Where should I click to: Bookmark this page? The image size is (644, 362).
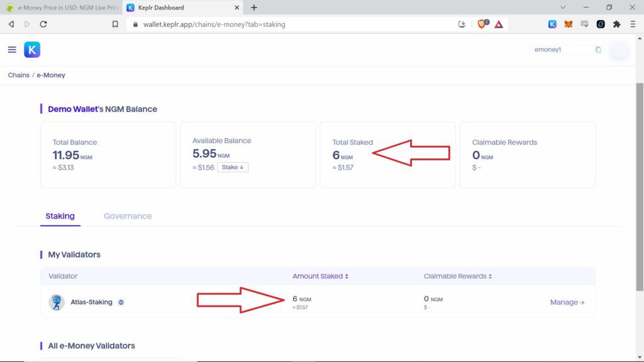(115, 25)
